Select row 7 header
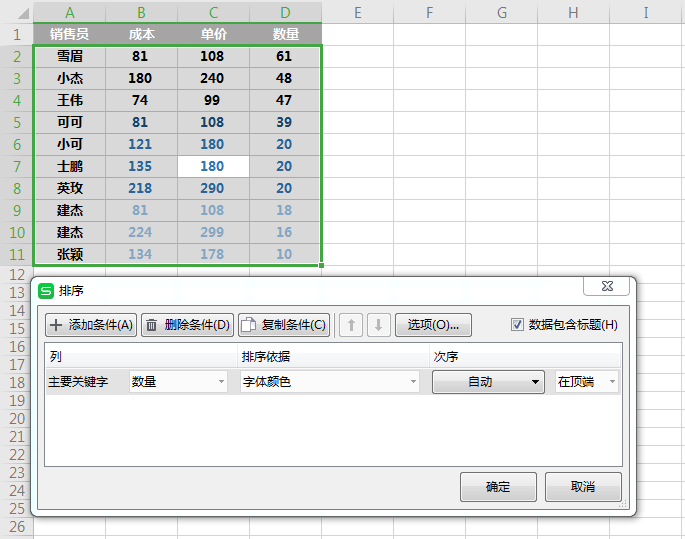The width and height of the screenshot is (685, 539). (17, 166)
